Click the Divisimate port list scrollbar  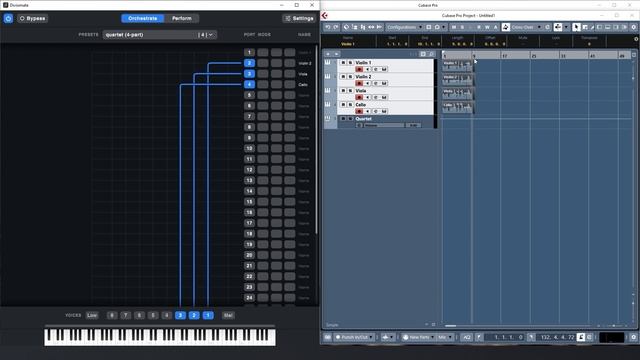(317, 139)
